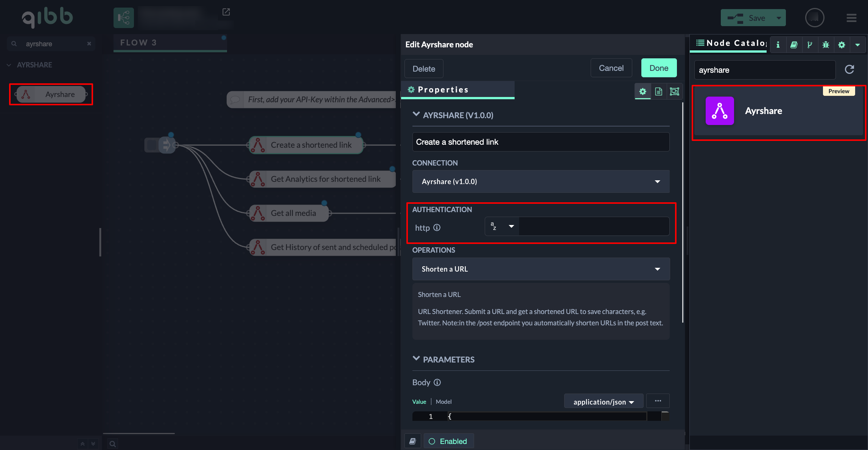
Task: Click the node description document icon
Action: point(658,91)
